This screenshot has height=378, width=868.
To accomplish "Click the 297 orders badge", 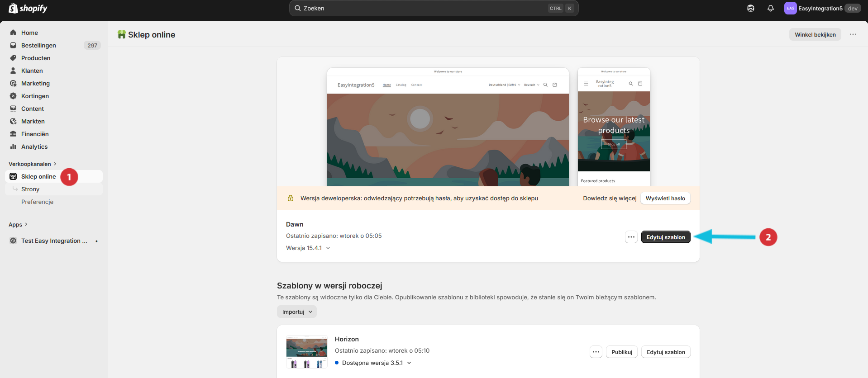I will [x=92, y=45].
